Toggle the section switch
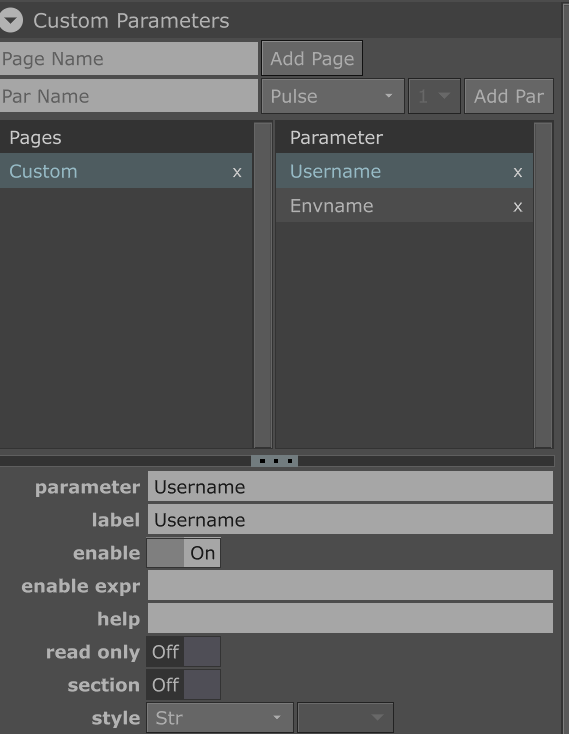 coord(183,684)
